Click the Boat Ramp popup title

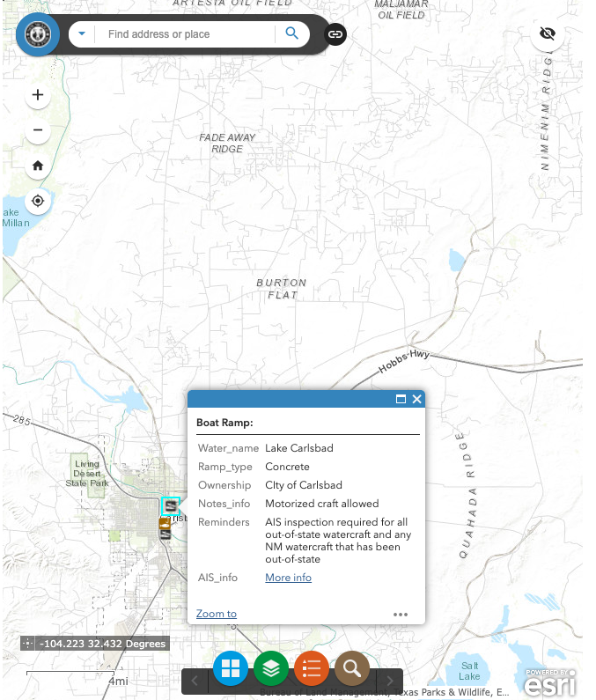pyautogui.click(x=224, y=423)
